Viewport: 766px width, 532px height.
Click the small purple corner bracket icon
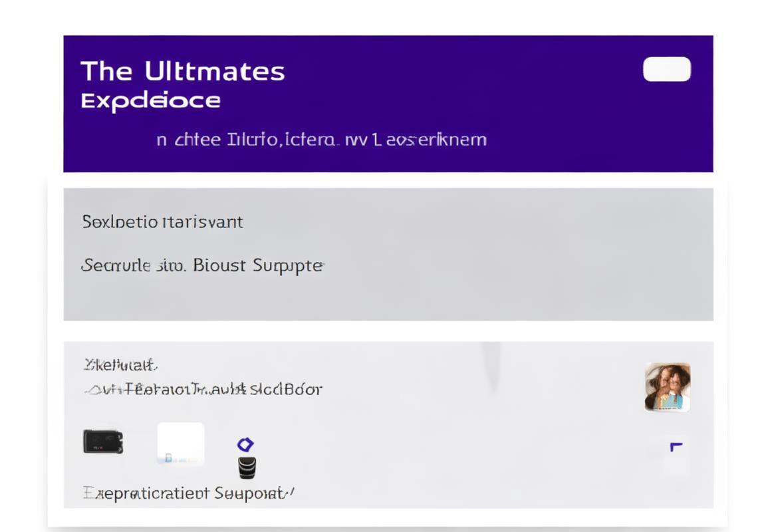tap(676, 446)
